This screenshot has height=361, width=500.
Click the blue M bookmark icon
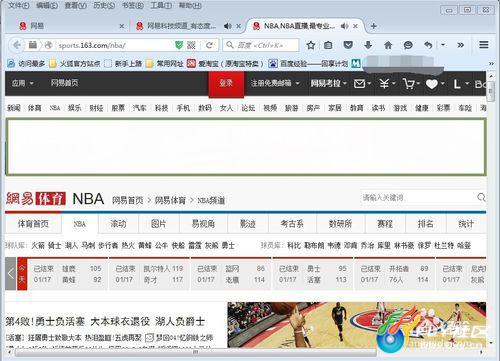click(356, 63)
